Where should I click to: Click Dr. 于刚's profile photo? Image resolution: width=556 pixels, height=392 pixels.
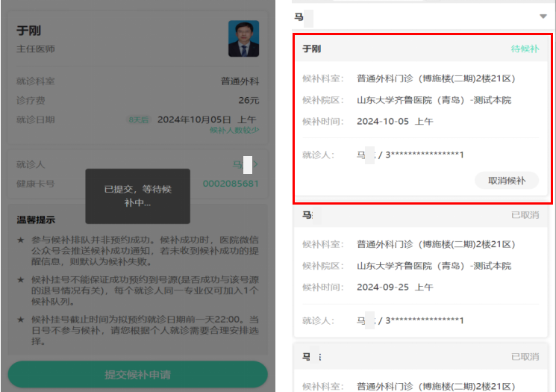(x=243, y=39)
